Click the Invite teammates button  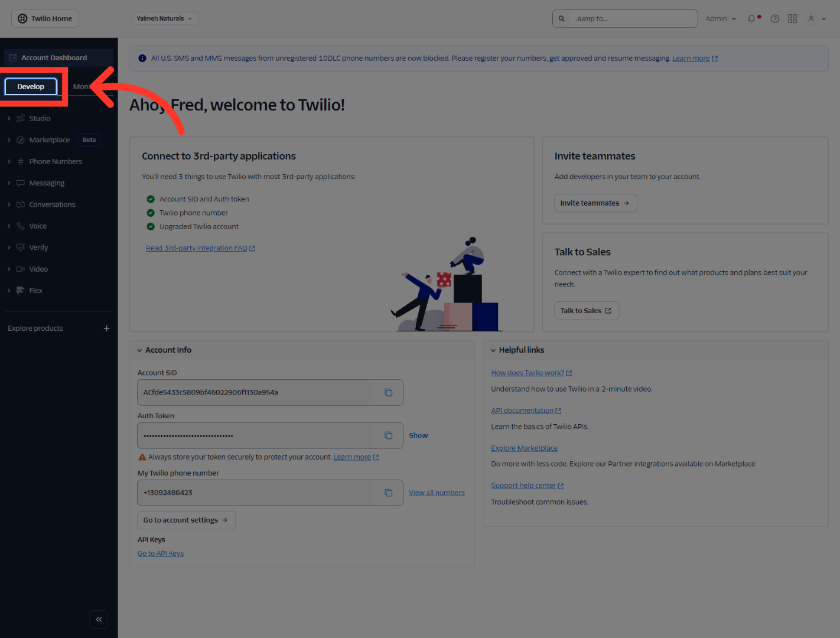tap(595, 203)
